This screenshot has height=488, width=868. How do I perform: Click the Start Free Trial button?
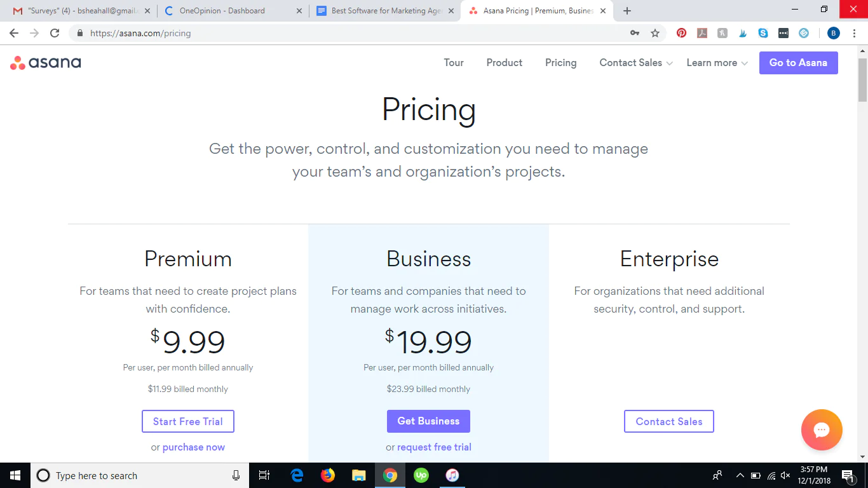(188, 421)
